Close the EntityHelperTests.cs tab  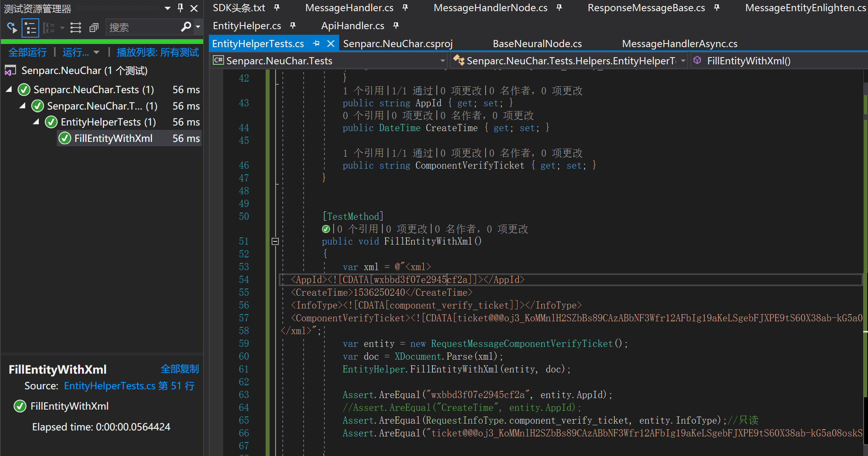click(331, 44)
